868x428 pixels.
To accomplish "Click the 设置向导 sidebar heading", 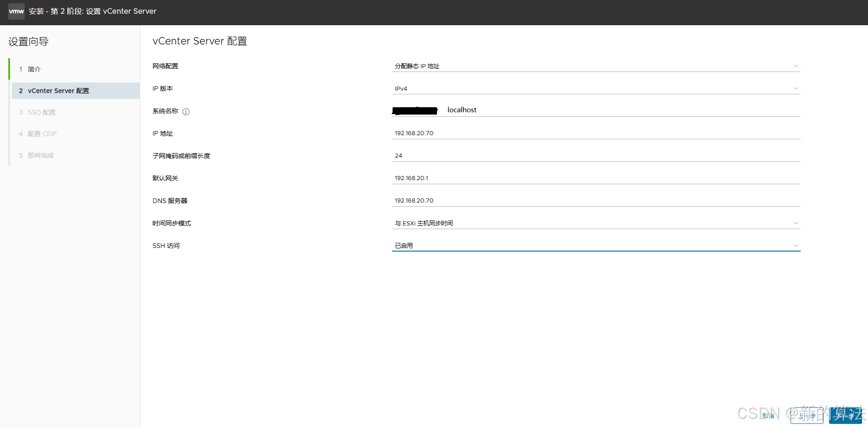I will point(28,42).
